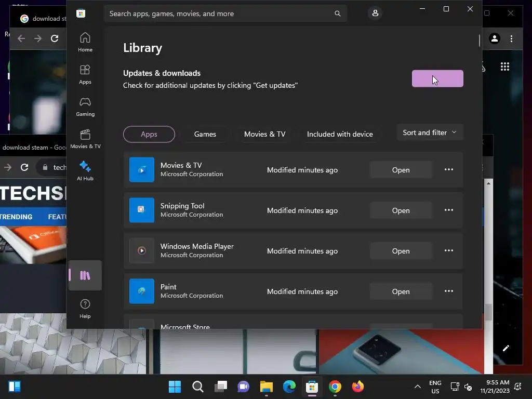Open the Chrome three-dot menu in the back window

pyautogui.click(x=511, y=38)
